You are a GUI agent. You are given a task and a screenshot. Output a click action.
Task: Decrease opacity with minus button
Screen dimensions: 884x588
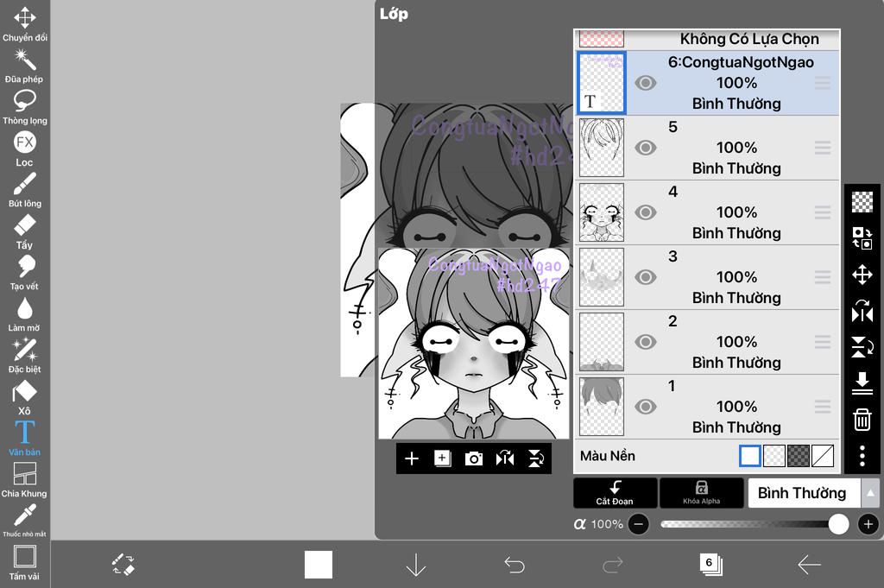pyautogui.click(x=639, y=524)
